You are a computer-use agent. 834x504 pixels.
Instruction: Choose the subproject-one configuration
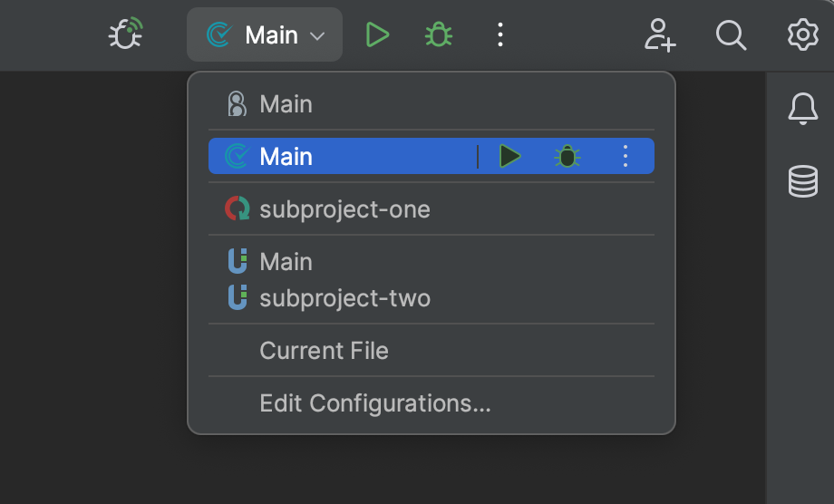[x=344, y=209]
